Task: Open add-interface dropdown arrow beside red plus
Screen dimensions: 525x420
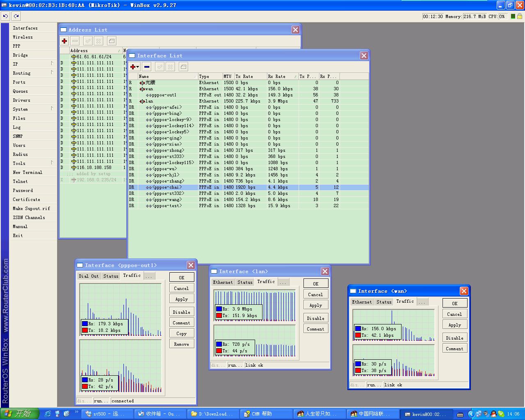Action: coord(138,67)
